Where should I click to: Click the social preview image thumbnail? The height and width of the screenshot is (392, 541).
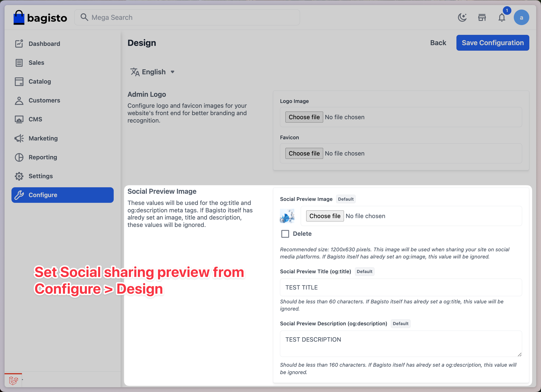click(x=287, y=216)
